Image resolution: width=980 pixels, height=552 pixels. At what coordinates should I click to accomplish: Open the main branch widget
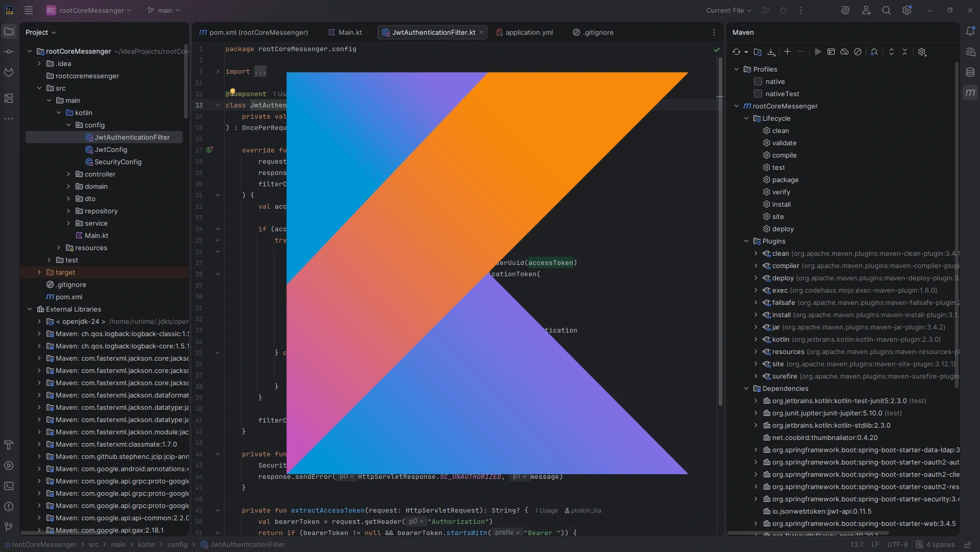tap(163, 10)
